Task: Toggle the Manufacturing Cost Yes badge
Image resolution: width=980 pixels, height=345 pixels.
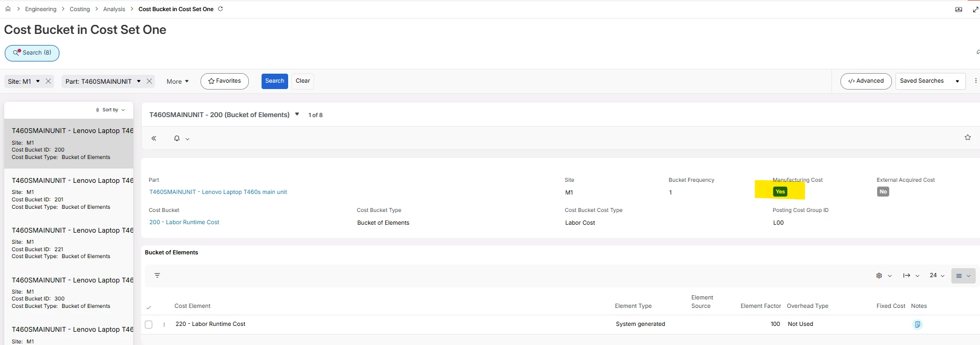Action: [x=780, y=192]
